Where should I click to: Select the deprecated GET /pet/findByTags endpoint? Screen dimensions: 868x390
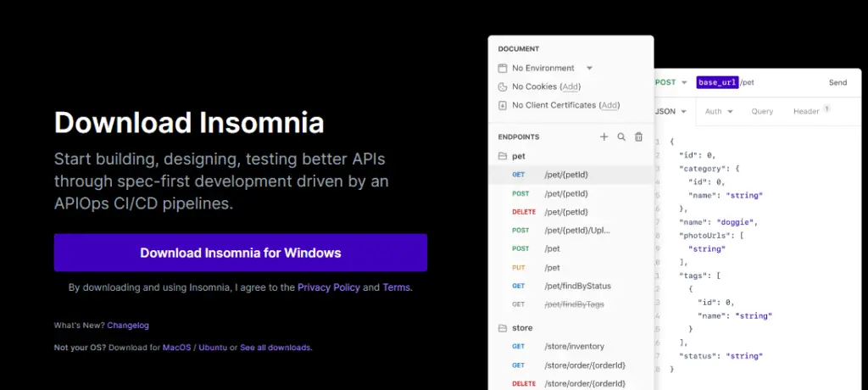pos(570,304)
